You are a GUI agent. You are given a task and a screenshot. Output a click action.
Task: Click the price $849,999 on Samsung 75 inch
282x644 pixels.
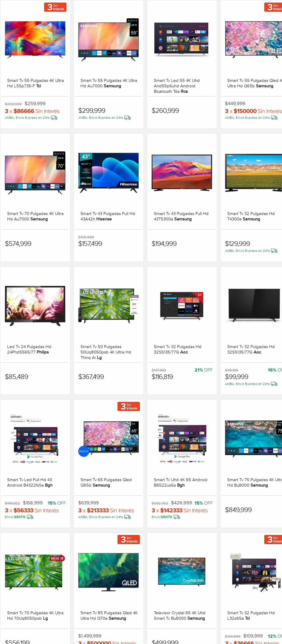click(x=238, y=509)
